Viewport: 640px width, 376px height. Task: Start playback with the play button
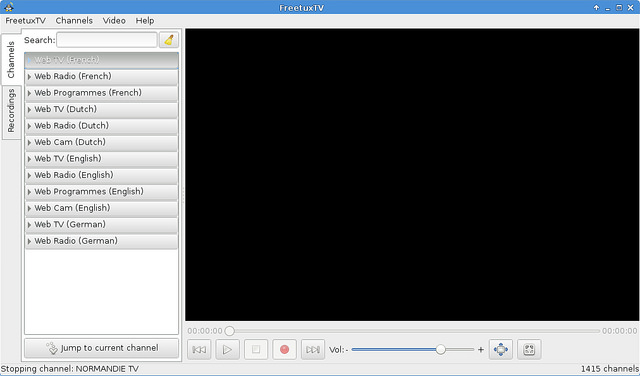click(227, 349)
